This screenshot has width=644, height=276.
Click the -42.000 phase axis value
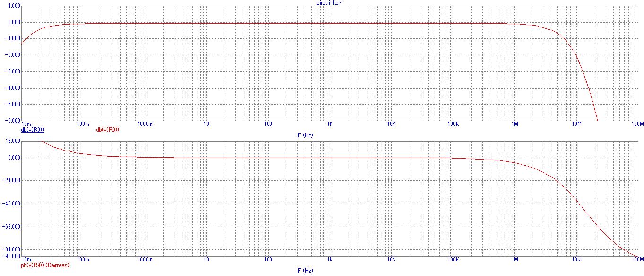click(12, 204)
